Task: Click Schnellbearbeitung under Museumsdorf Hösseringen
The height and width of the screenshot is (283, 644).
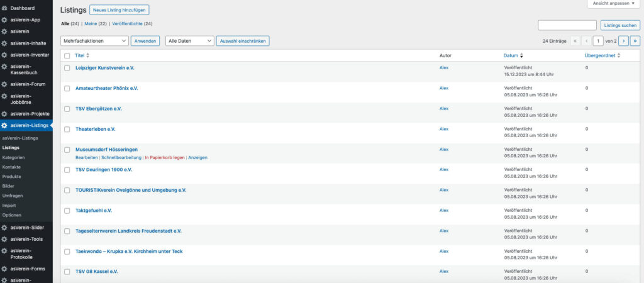Action: click(121, 158)
